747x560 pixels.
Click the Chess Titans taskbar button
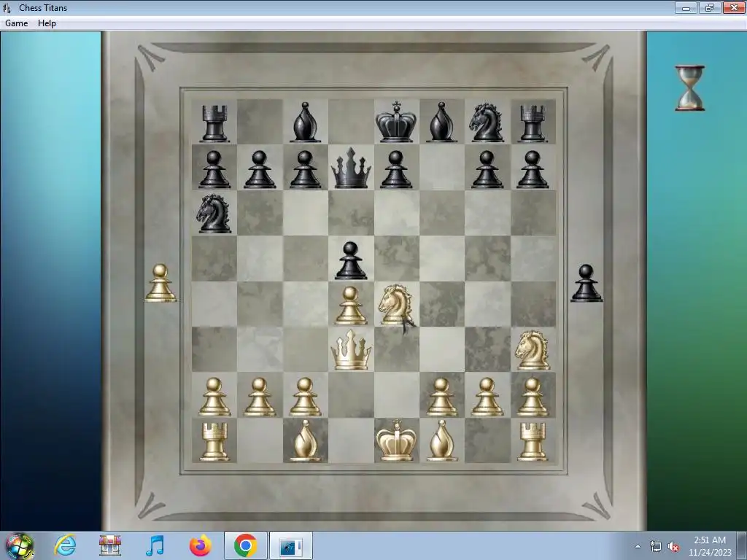click(x=290, y=545)
